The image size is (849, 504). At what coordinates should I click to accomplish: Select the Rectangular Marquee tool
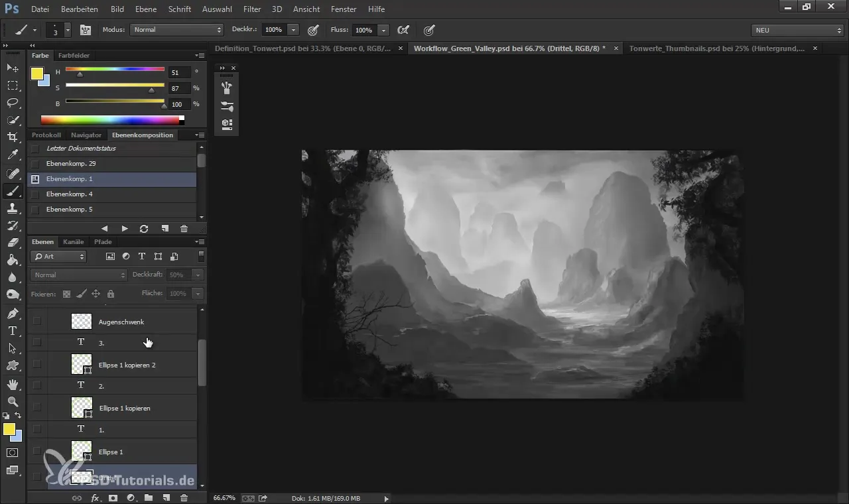tap(13, 86)
